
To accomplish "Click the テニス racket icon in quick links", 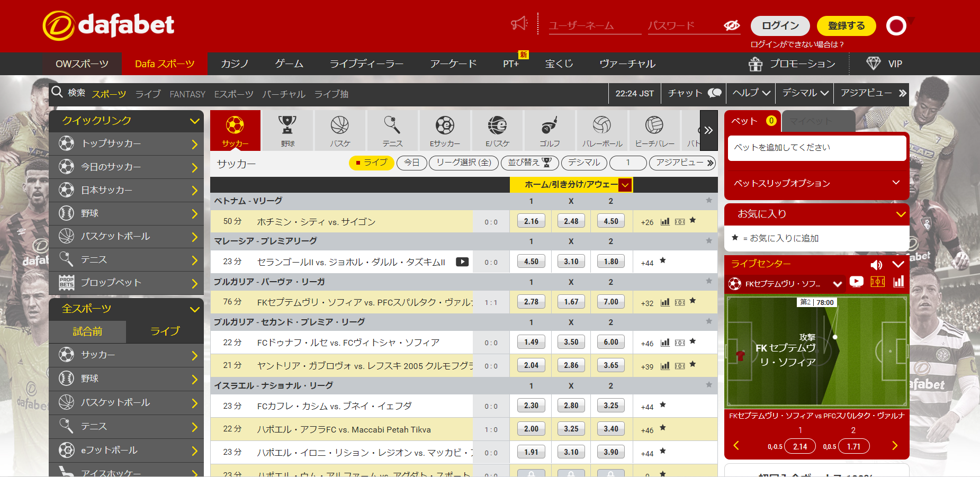I will [66, 259].
